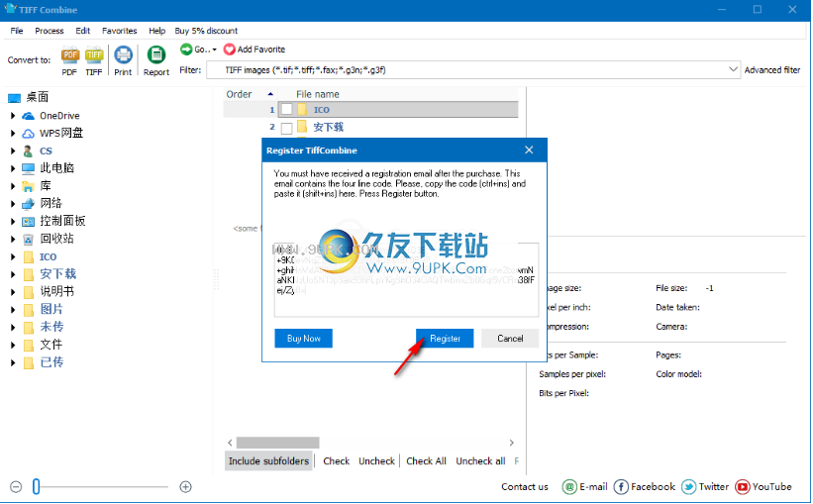This screenshot has width=813, height=504.
Task: Select the 已传 folder in tree
Action: pos(51,362)
